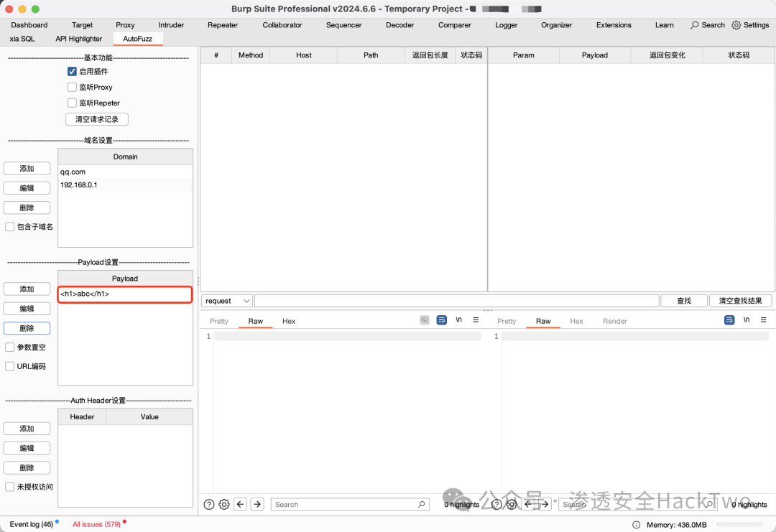Select <h1>abc</h1> payload row
The image size is (776, 532).
(125, 294)
